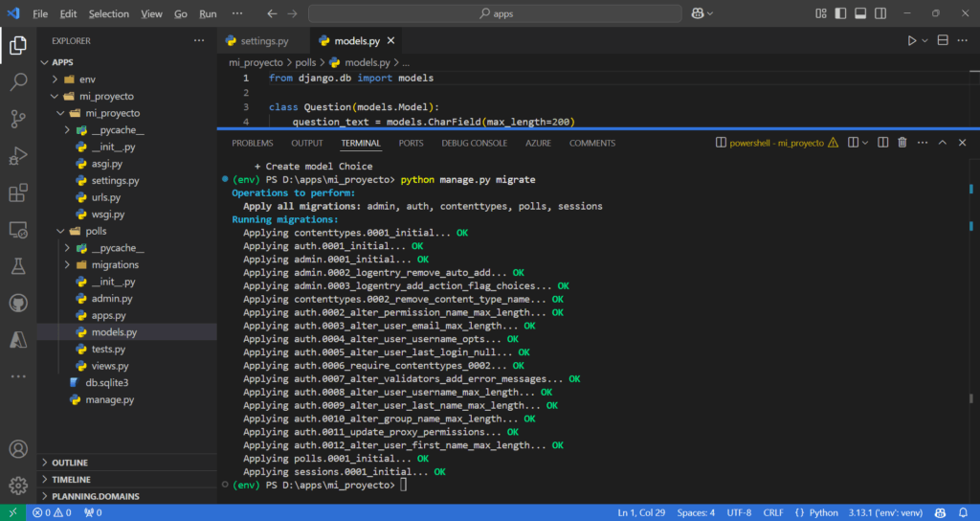This screenshot has height=521, width=980.
Task: Open the COMMENTS panel tab
Action: [592, 144]
